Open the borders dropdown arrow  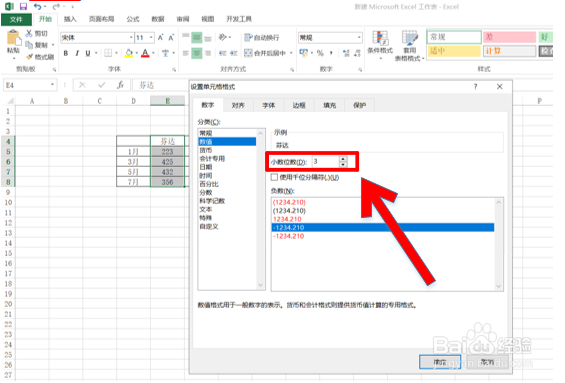coord(116,53)
